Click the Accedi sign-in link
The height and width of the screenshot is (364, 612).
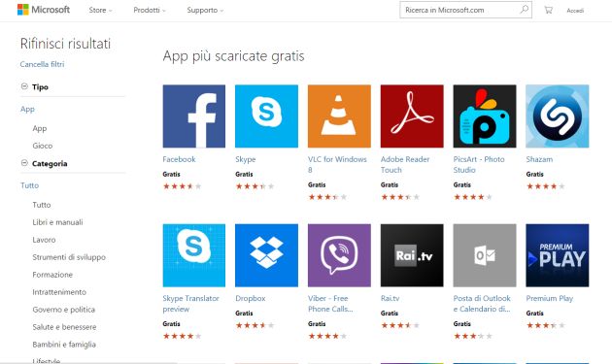point(575,11)
